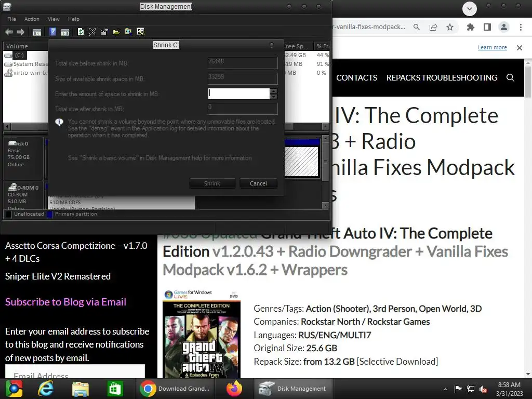Toggle Show/Hide Console Tree toolbar icon

pos(37,32)
